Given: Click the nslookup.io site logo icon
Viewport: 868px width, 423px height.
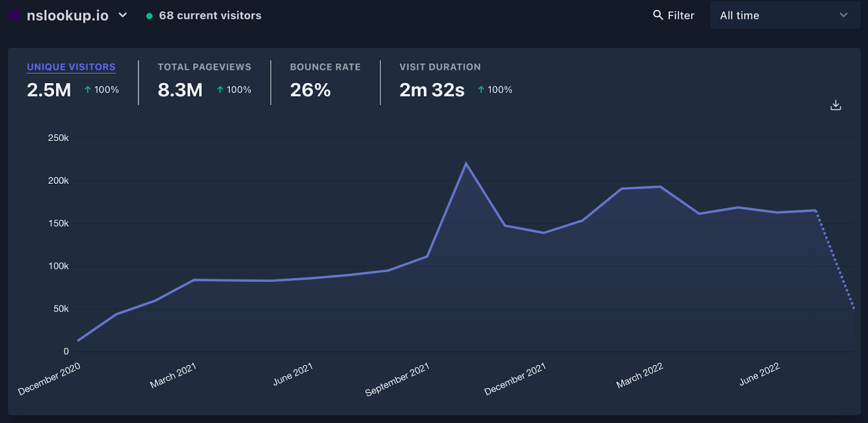Looking at the screenshot, I should pos(14,15).
